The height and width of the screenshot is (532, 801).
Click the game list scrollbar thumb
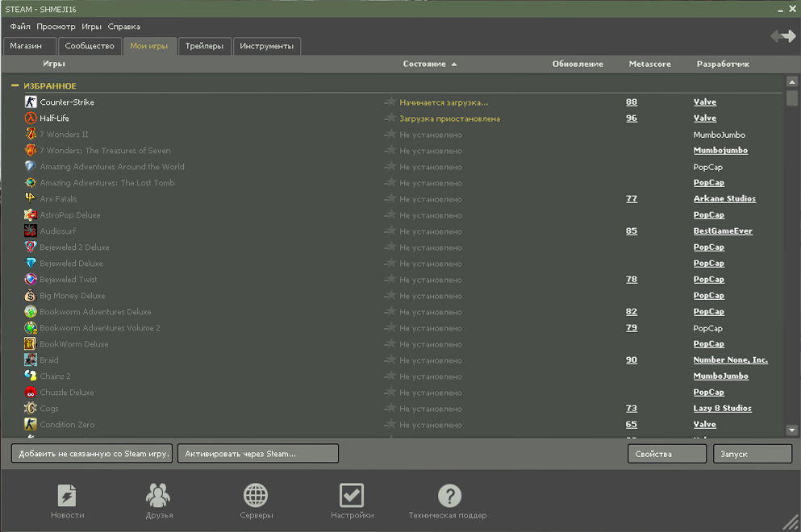[792, 98]
